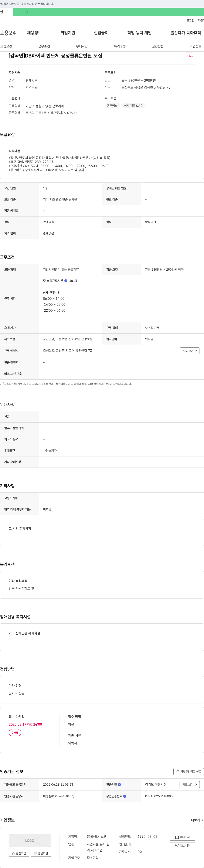Click the address 충청북도 음성군 감곡면 상우안길 73 in summary
The width and height of the screenshot is (204, 868).
(146, 87)
